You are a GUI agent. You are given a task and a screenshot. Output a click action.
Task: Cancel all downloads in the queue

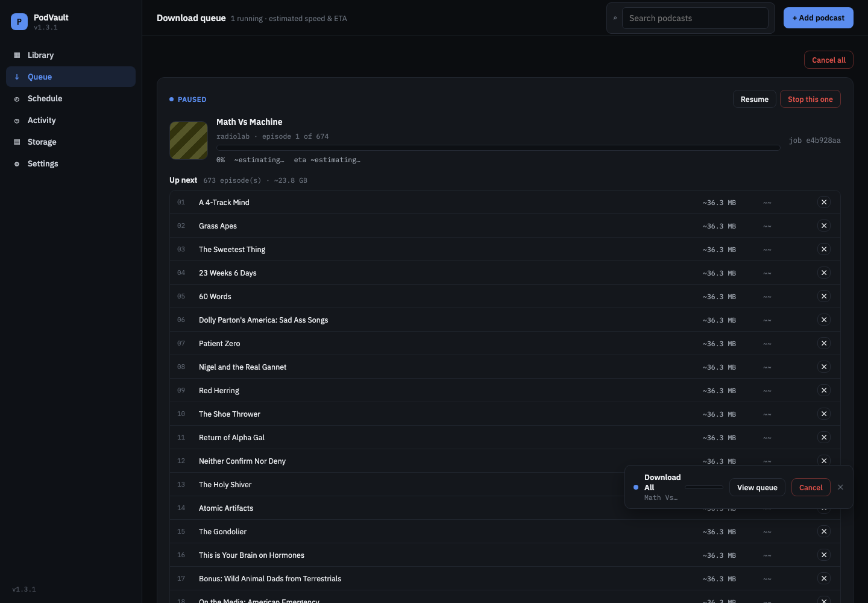click(828, 60)
